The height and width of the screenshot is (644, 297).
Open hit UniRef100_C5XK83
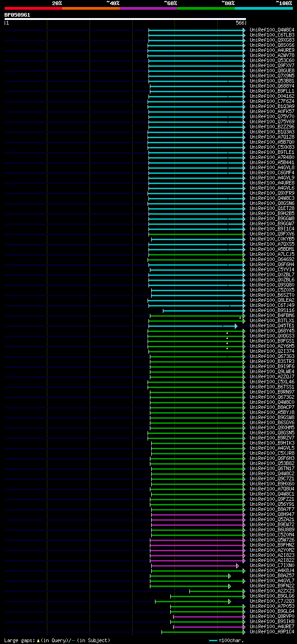(272, 147)
